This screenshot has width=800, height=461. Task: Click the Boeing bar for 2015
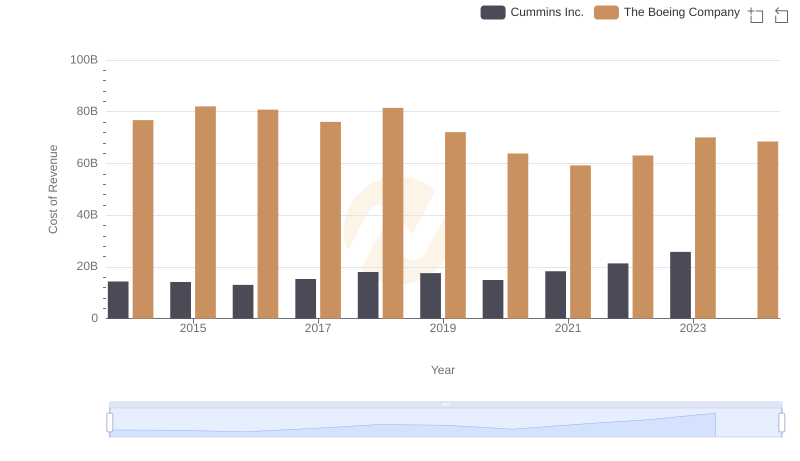point(205,213)
